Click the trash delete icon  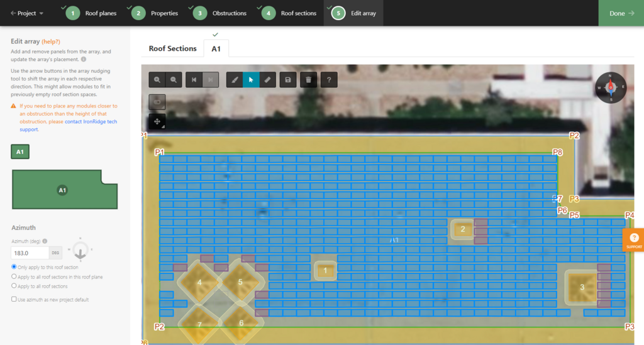[308, 80]
